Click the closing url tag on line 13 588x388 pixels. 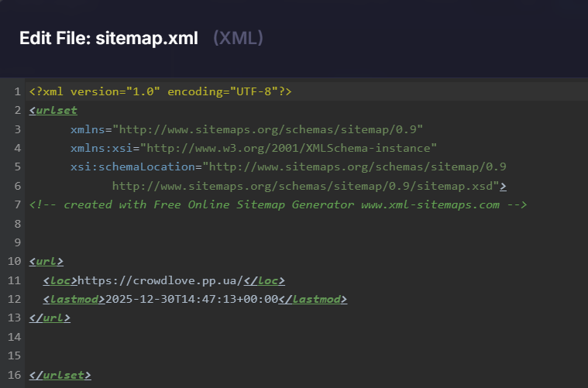(x=50, y=318)
